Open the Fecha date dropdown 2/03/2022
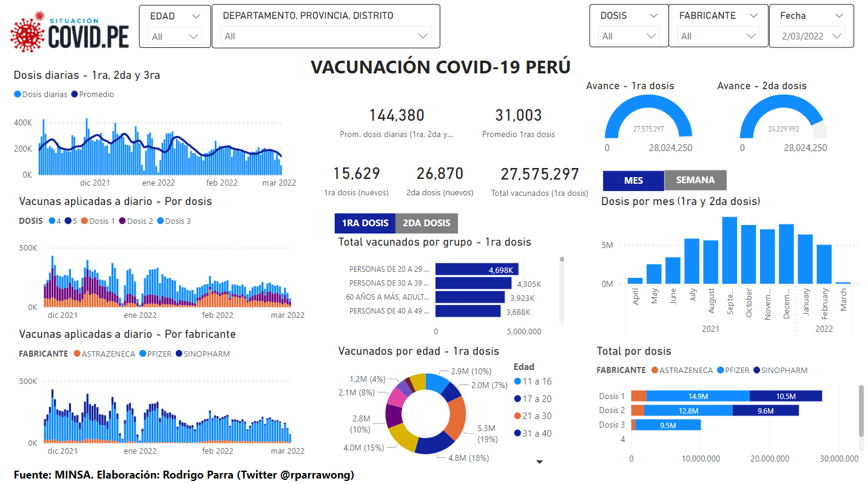This screenshot has height=484, width=868. [x=812, y=36]
